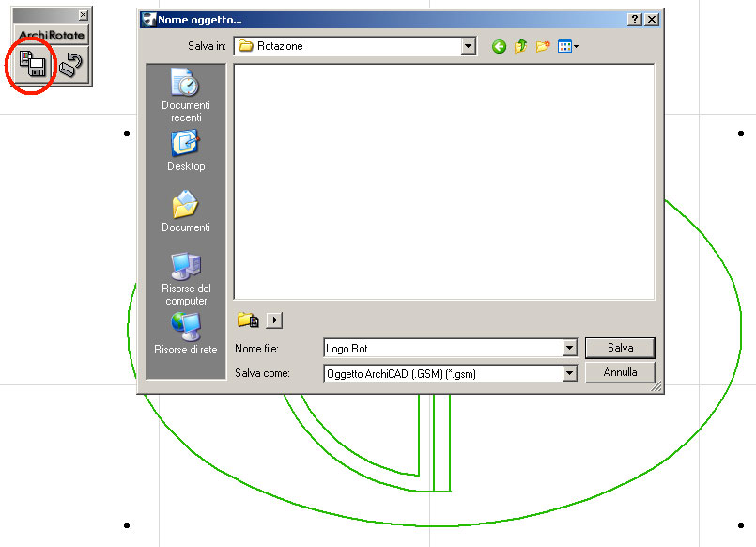
Task: Open the 'Salva come' file type dropdown
Action: point(569,373)
